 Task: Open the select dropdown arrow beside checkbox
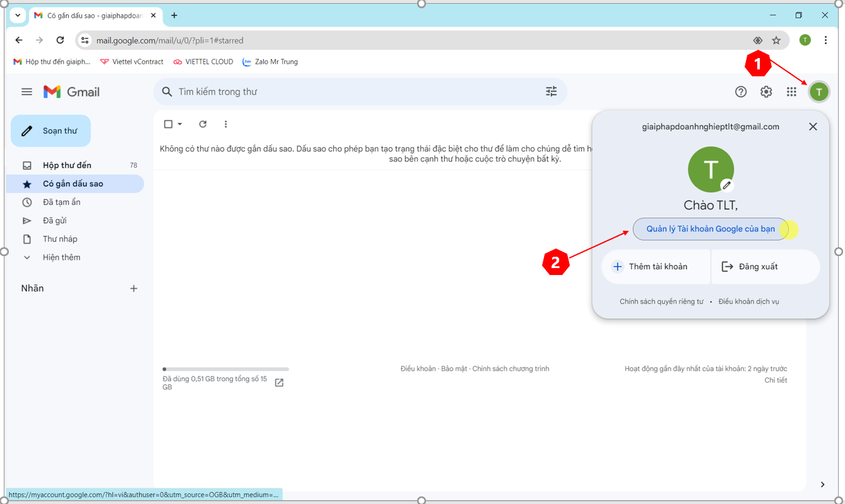click(x=180, y=124)
